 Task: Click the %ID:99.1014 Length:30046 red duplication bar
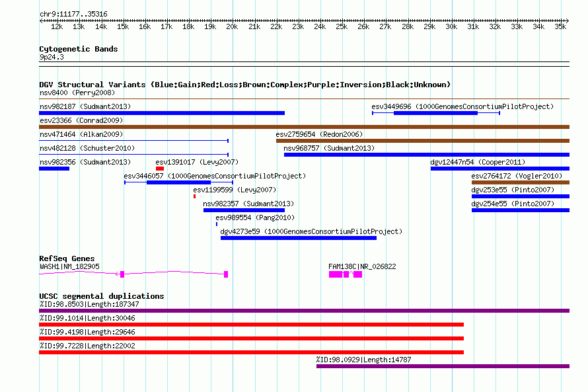click(251, 325)
